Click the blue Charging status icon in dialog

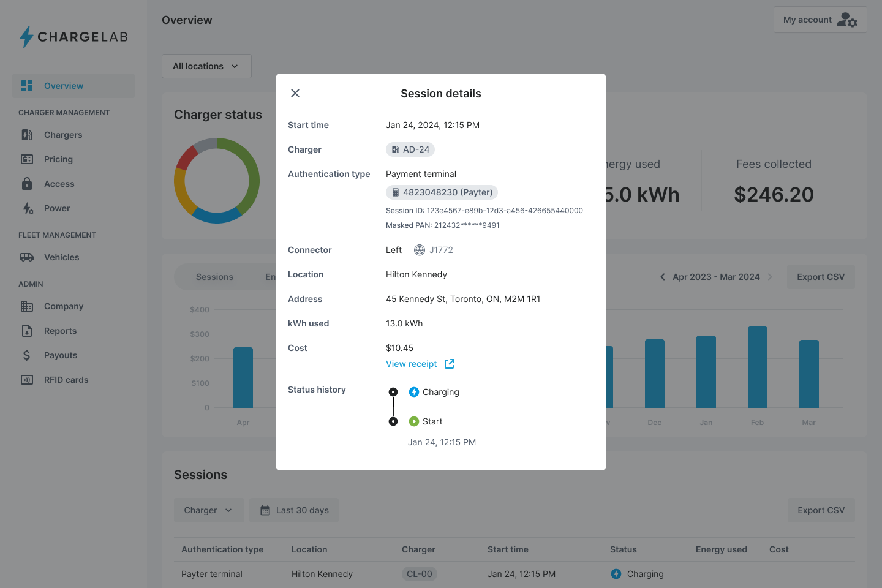pyautogui.click(x=414, y=392)
